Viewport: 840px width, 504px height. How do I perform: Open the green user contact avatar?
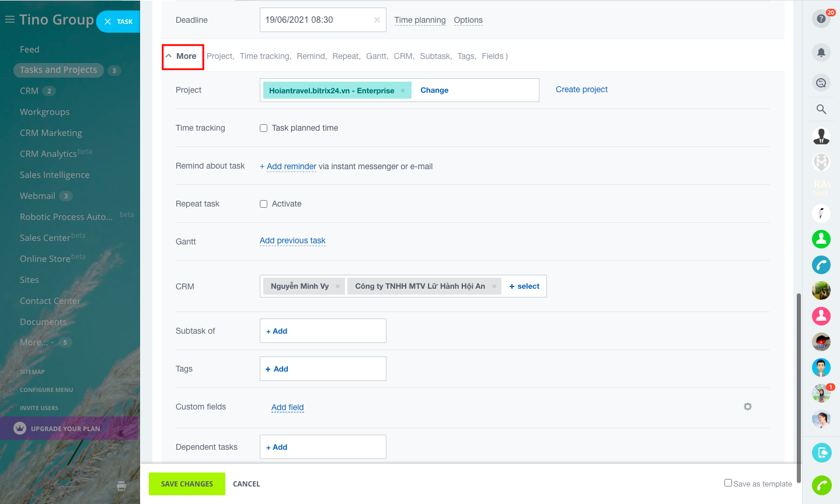coord(821,239)
